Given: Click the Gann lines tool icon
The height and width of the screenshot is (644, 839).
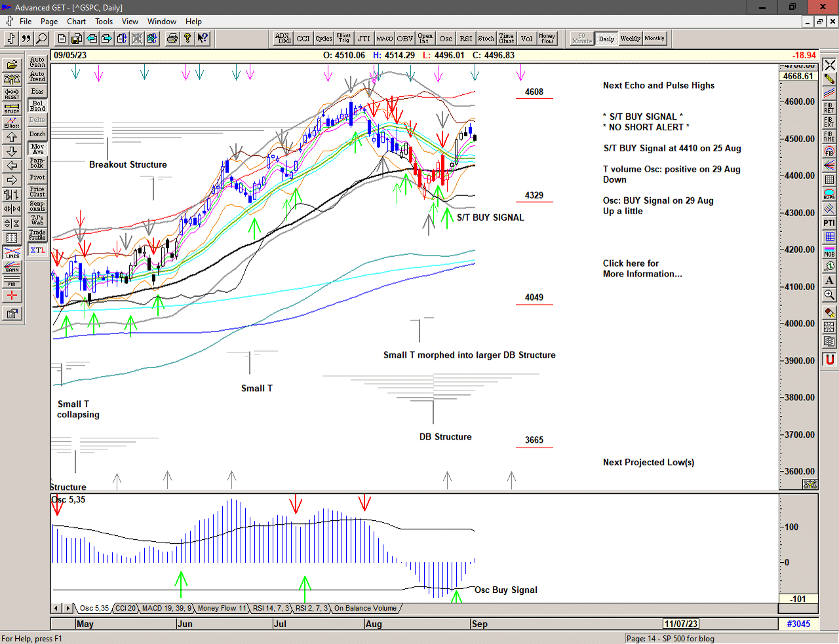Looking at the screenshot, I should 12,267.
